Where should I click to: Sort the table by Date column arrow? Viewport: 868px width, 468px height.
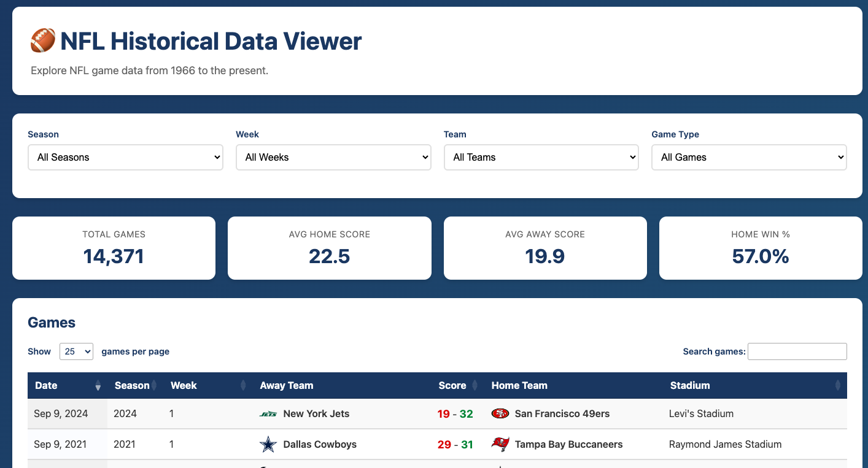98,386
